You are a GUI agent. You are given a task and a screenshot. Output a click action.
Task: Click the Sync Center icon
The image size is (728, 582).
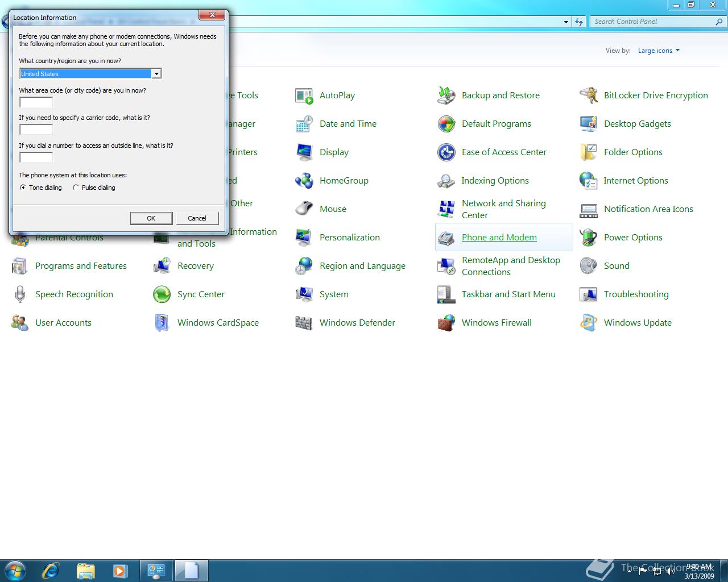[162, 294]
